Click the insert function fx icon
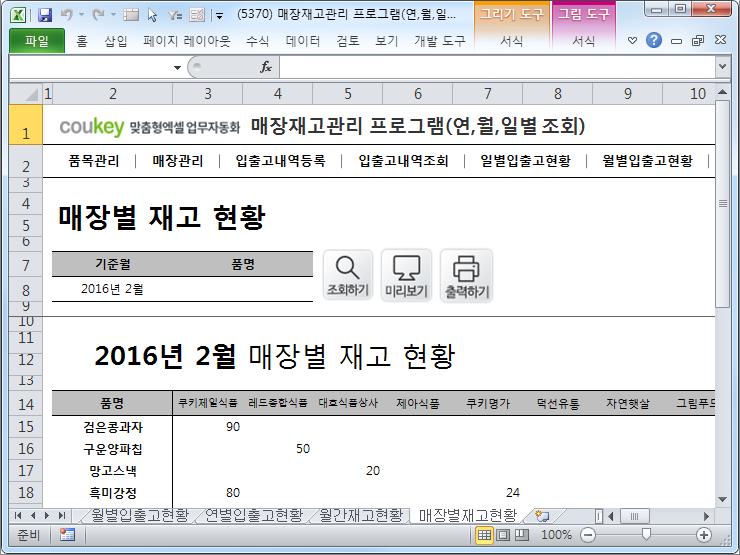The height and width of the screenshot is (555, 740). (266, 67)
